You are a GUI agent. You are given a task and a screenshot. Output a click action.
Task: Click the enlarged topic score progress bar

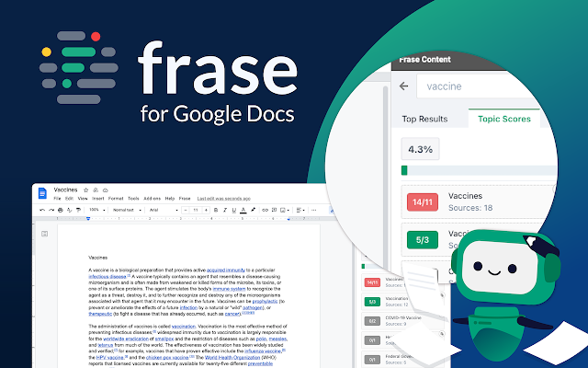click(479, 170)
